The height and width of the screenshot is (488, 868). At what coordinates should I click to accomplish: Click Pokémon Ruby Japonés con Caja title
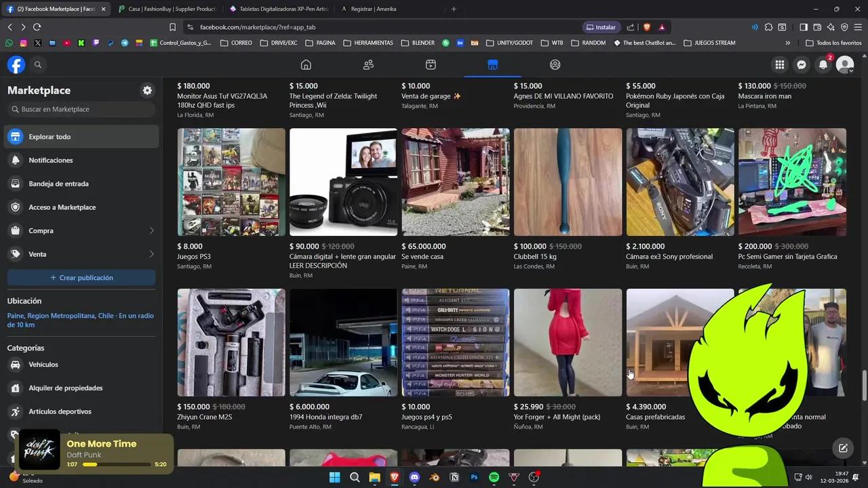pos(675,100)
